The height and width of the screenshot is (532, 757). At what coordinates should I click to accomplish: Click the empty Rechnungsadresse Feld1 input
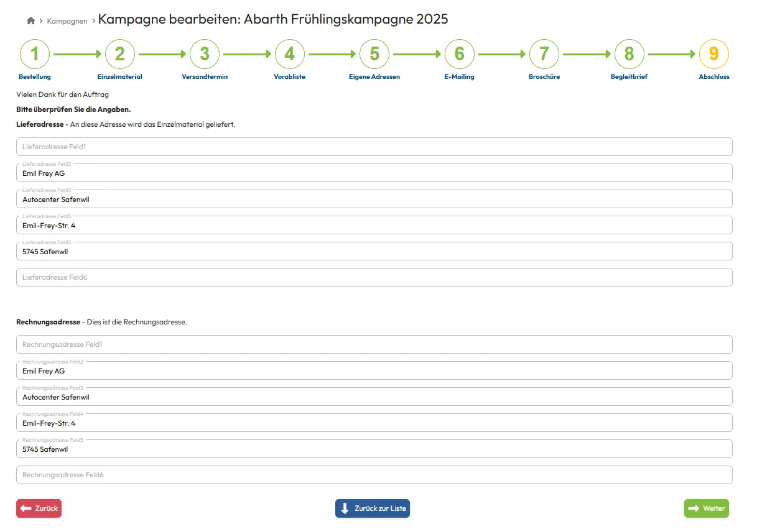[374, 344]
